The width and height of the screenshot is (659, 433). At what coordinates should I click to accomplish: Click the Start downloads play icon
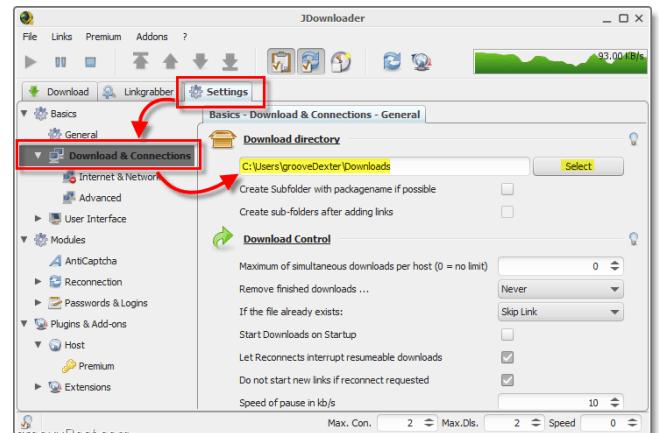click(30, 62)
